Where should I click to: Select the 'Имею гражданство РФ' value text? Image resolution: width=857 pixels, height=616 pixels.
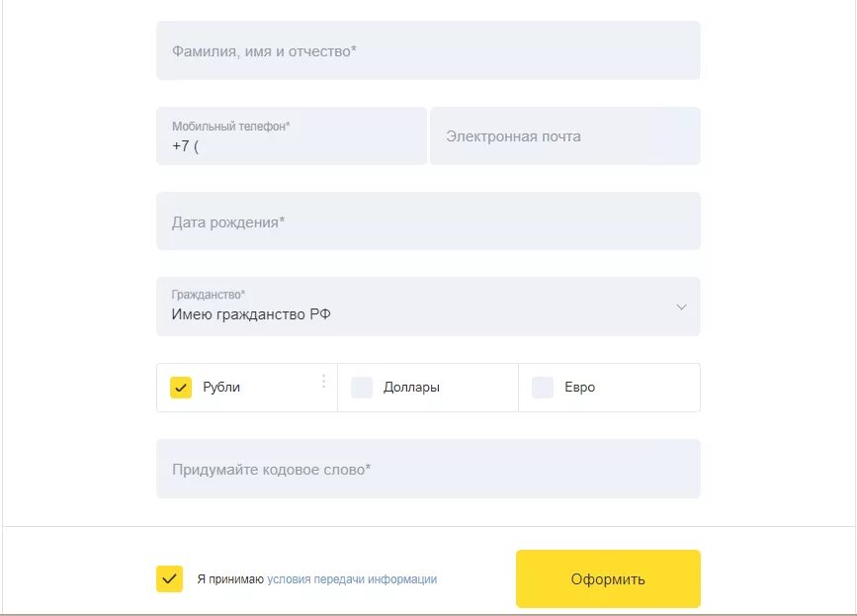click(251, 314)
